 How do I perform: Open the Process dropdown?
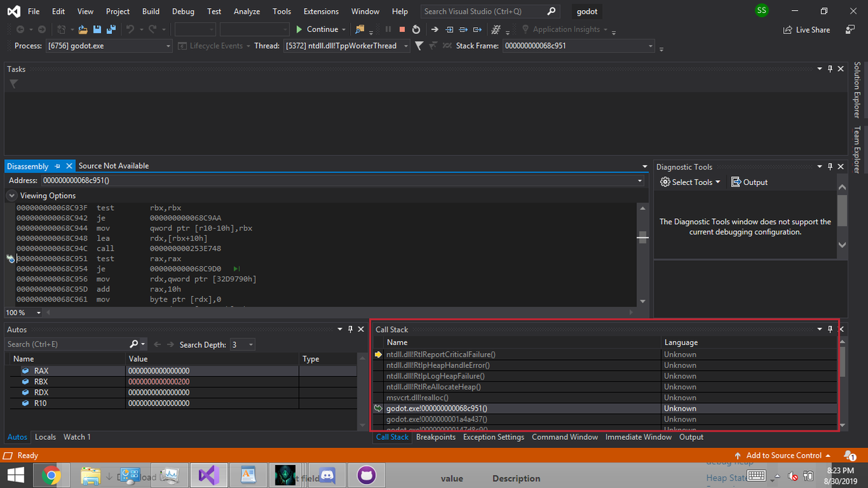tap(168, 46)
